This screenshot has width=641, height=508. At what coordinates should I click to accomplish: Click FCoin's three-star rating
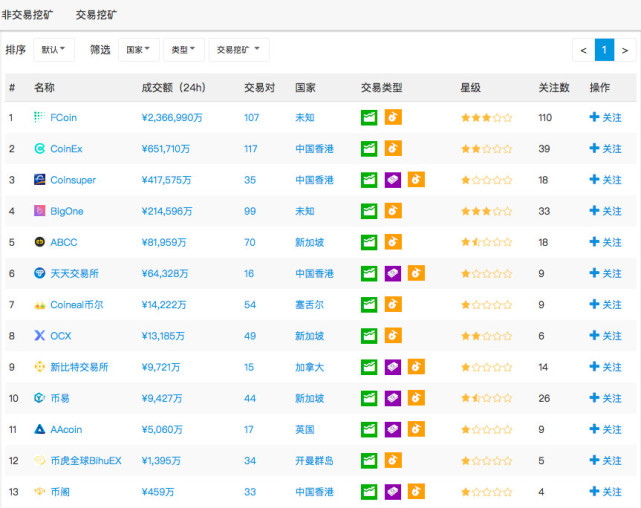pos(486,118)
